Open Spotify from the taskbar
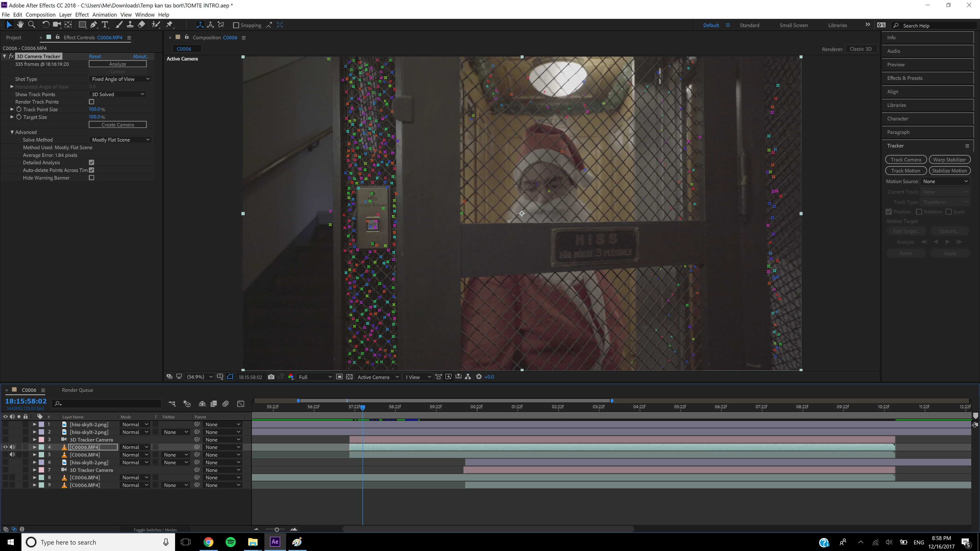 point(230,542)
